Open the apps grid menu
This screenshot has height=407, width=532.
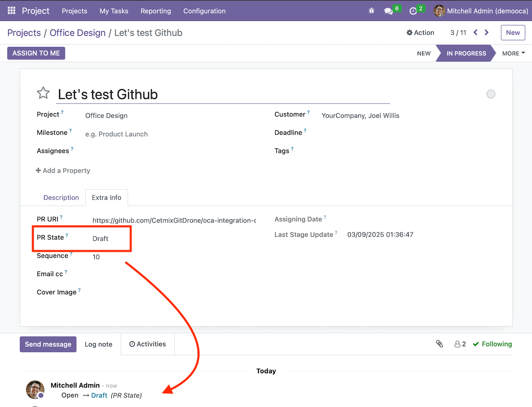tap(11, 11)
